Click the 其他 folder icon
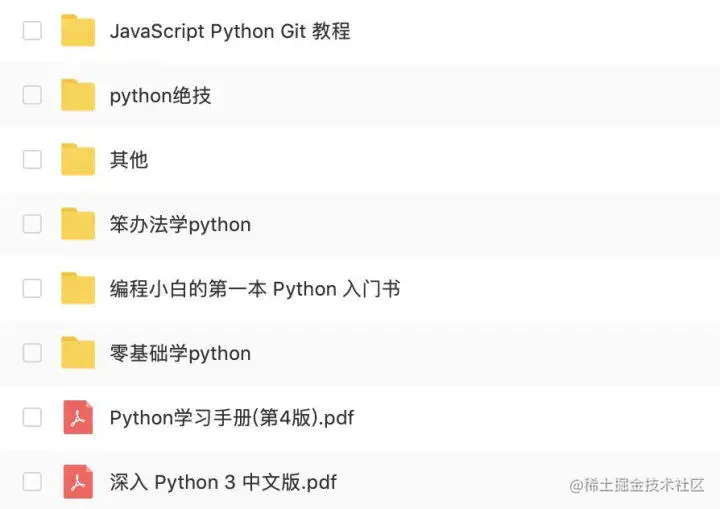 78,160
